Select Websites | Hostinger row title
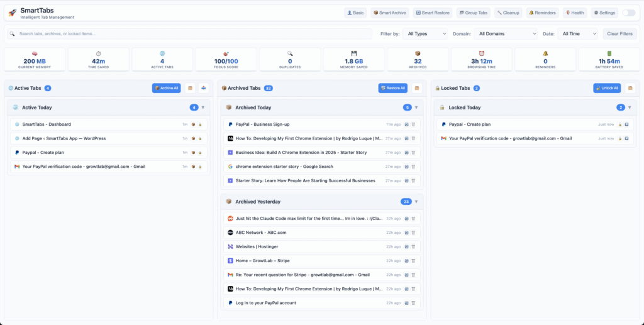Image resolution: width=644 pixels, height=325 pixels. [257, 246]
